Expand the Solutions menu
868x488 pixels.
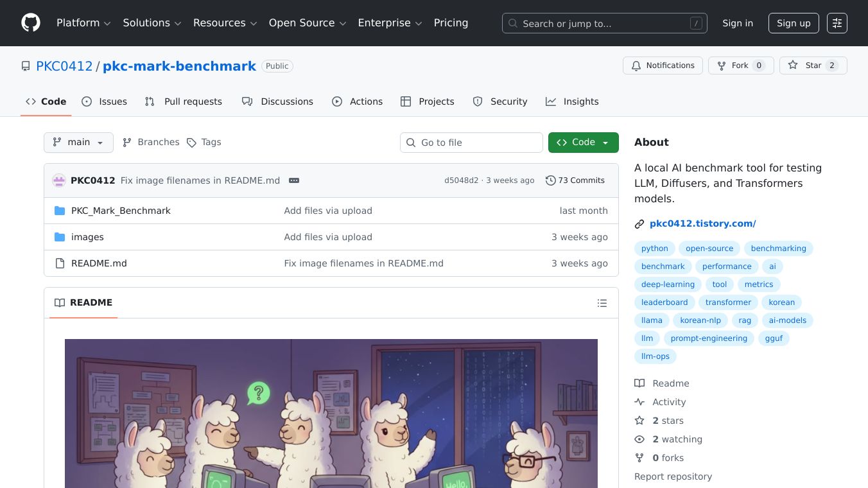[152, 23]
